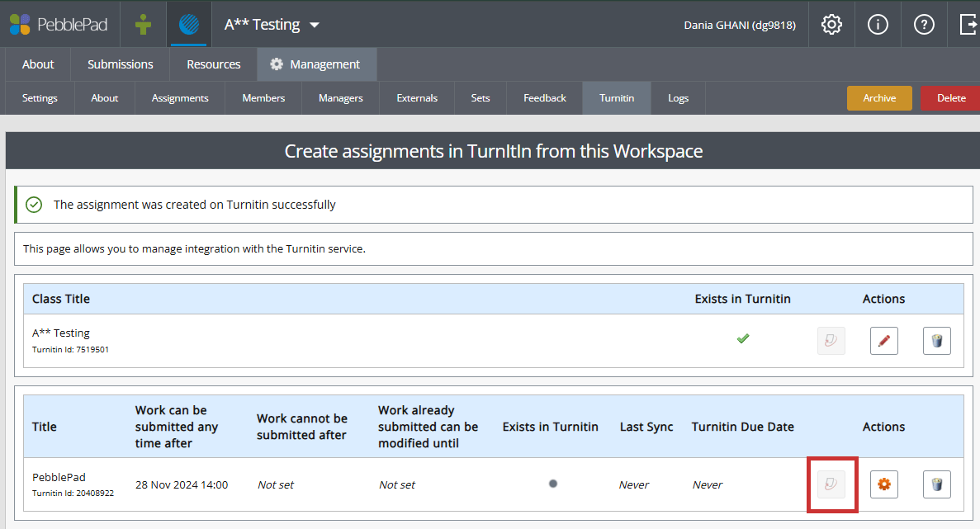This screenshot has width=980, height=529.
Task: Click the Title column header in assignments table
Action: pyautogui.click(x=45, y=427)
